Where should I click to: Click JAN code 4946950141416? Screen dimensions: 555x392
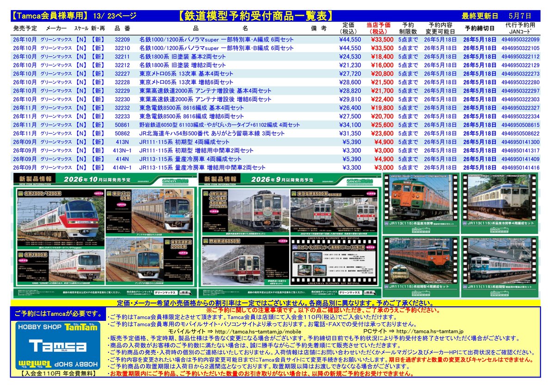coord(520,168)
